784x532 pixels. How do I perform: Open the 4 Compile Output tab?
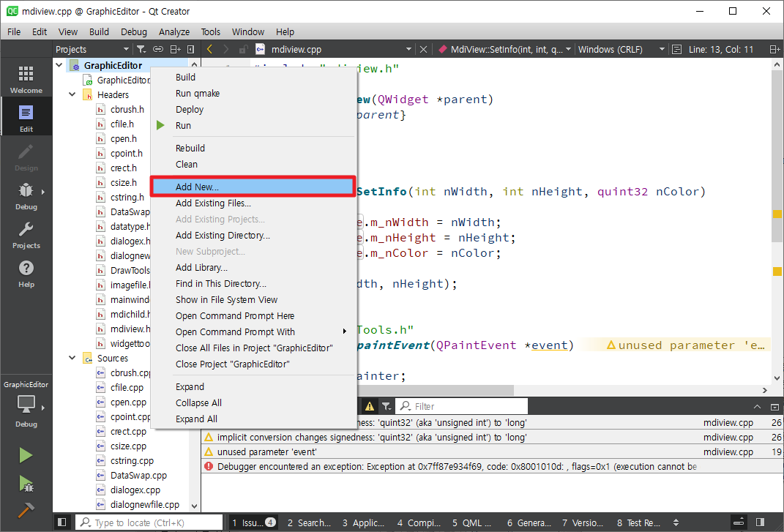[419, 522]
